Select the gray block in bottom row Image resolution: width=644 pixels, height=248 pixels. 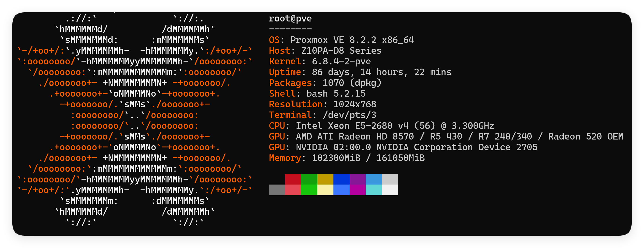277,190
